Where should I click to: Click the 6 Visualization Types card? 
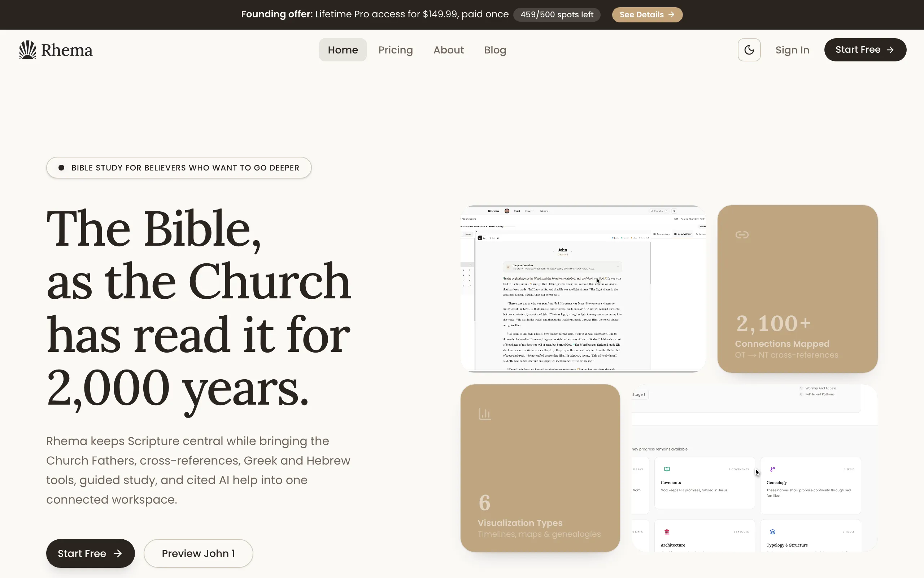tap(540, 468)
